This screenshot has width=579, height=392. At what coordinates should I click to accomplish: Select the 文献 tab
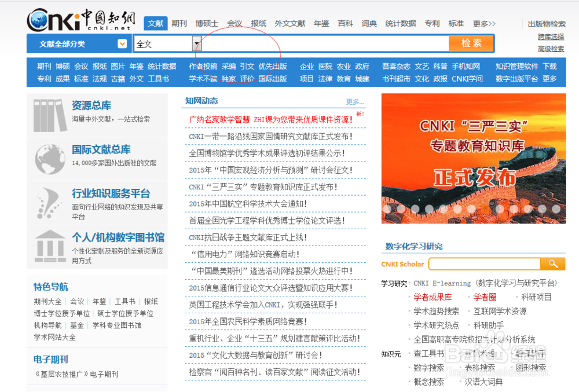tap(155, 24)
